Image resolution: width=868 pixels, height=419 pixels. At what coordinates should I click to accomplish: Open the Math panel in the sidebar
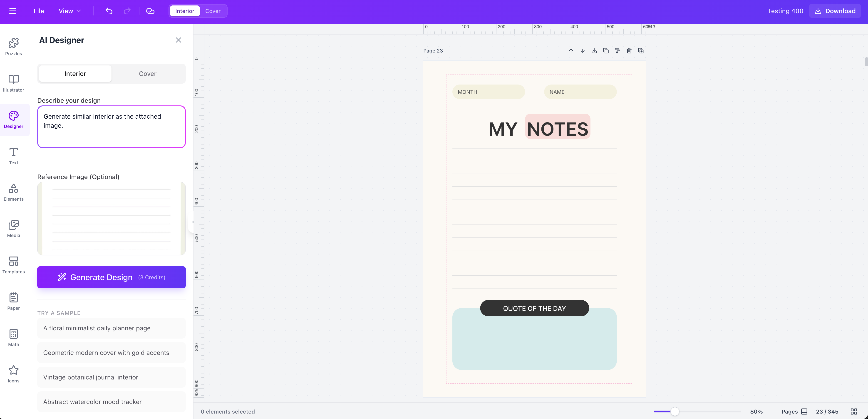[x=13, y=337]
